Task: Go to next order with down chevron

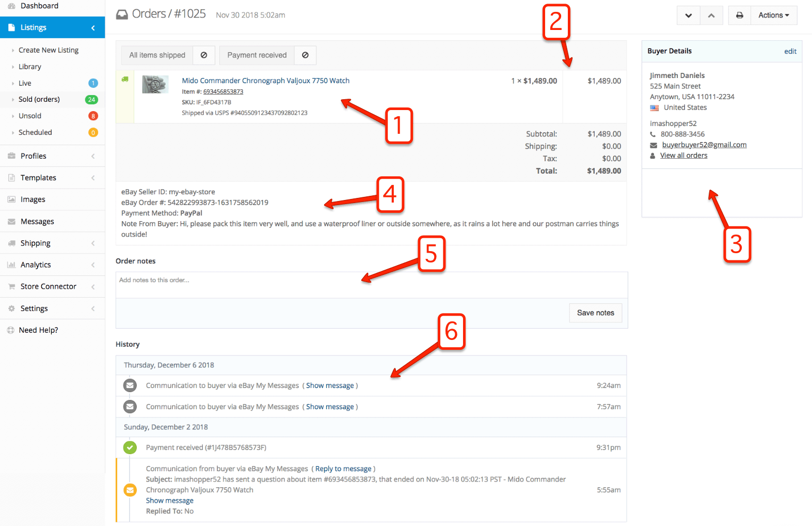Action: (688, 16)
